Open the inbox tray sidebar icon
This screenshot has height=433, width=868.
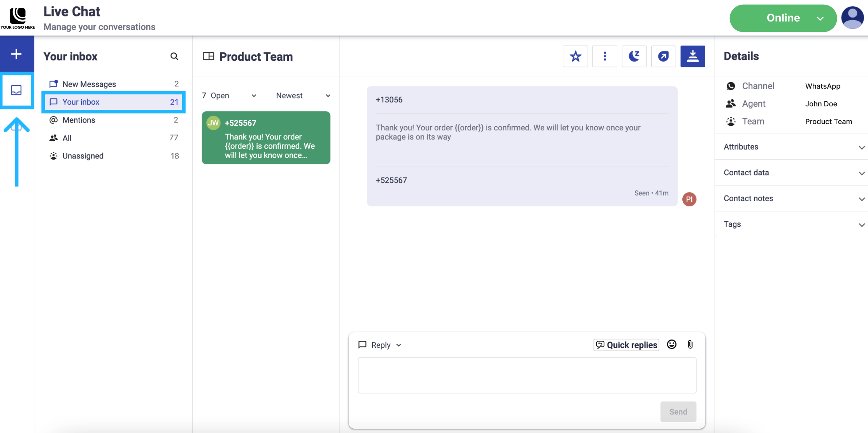pyautogui.click(x=16, y=90)
